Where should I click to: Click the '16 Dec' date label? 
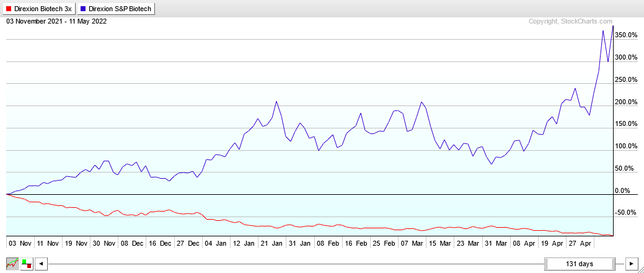(160, 243)
